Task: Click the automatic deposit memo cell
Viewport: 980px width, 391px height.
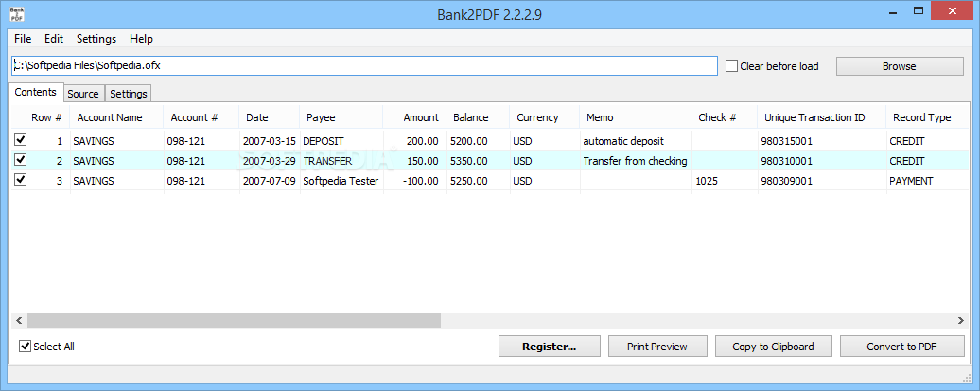Action: coord(636,141)
